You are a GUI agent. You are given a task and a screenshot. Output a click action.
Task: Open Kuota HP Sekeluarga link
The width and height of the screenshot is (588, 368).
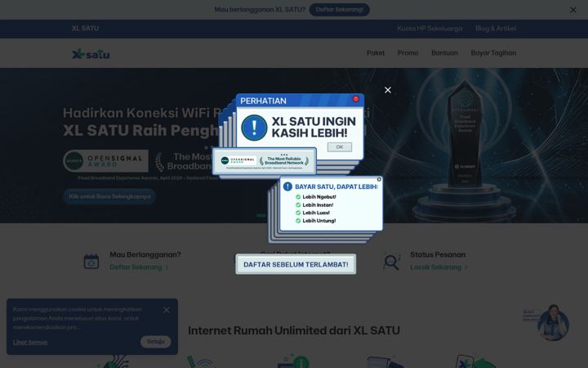(x=430, y=29)
